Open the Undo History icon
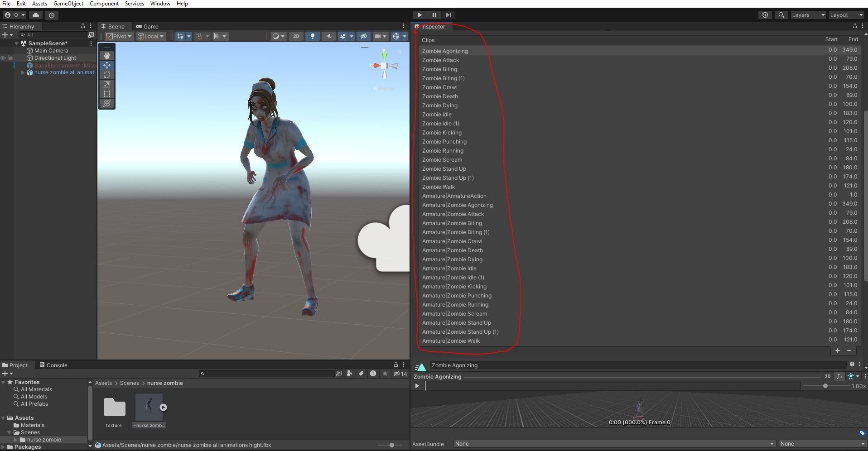Image resolution: width=868 pixels, height=451 pixels. [x=765, y=15]
